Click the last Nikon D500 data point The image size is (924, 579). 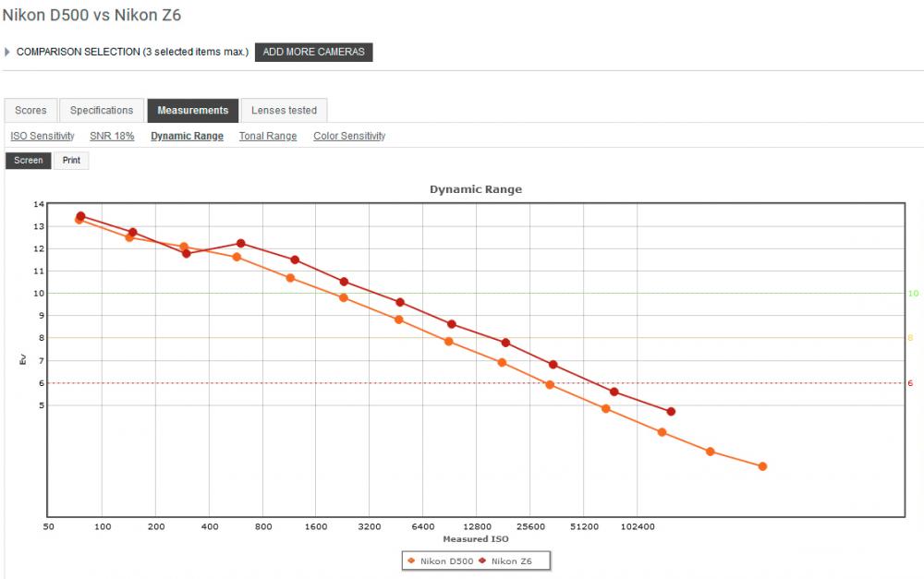click(x=762, y=466)
